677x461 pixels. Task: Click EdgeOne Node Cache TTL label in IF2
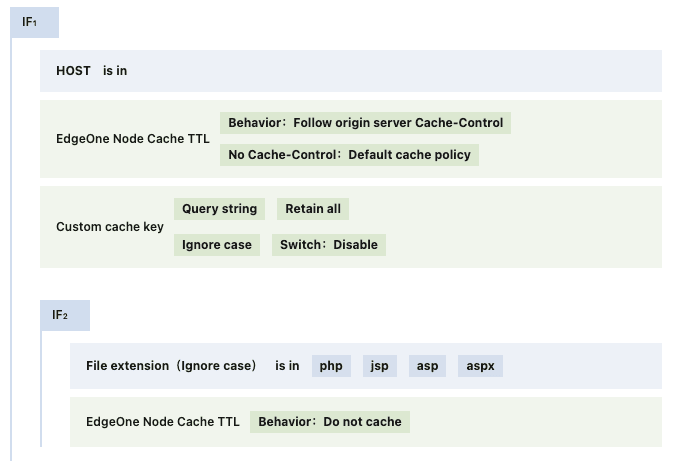click(x=163, y=422)
